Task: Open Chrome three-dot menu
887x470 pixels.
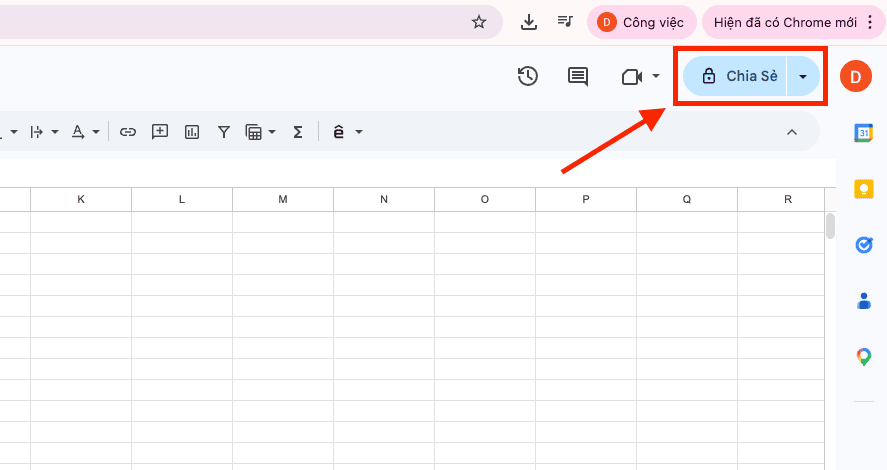Action: click(x=870, y=22)
